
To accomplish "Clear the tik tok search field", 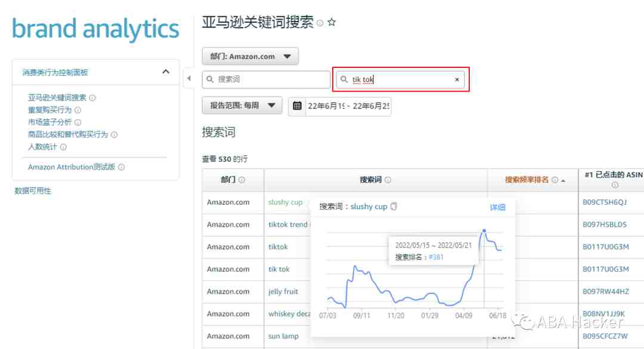I will click(457, 80).
